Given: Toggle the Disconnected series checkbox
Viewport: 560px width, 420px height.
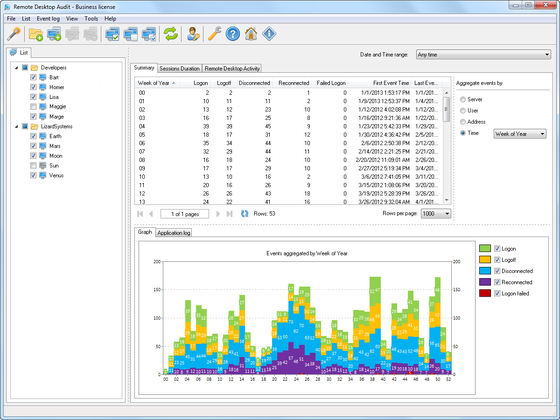Looking at the screenshot, I should pyautogui.click(x=497, y=271).
